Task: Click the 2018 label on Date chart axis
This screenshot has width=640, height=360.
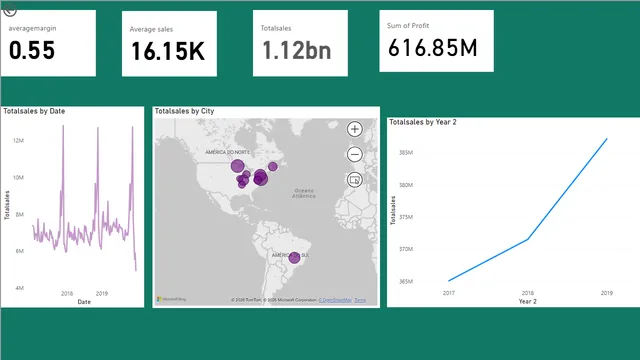Action: [x=67, y=293]
